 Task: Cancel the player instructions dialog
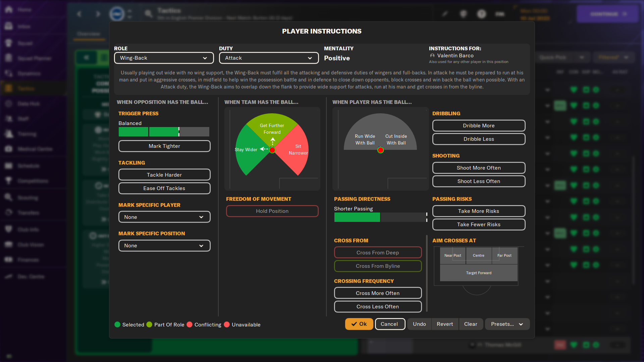point(390,324)
